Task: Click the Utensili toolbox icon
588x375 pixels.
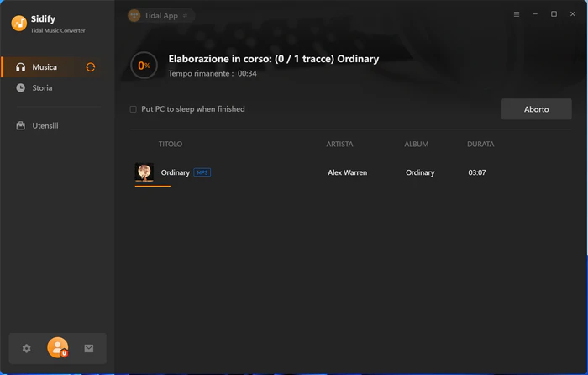Action: [x=21, y=126]
